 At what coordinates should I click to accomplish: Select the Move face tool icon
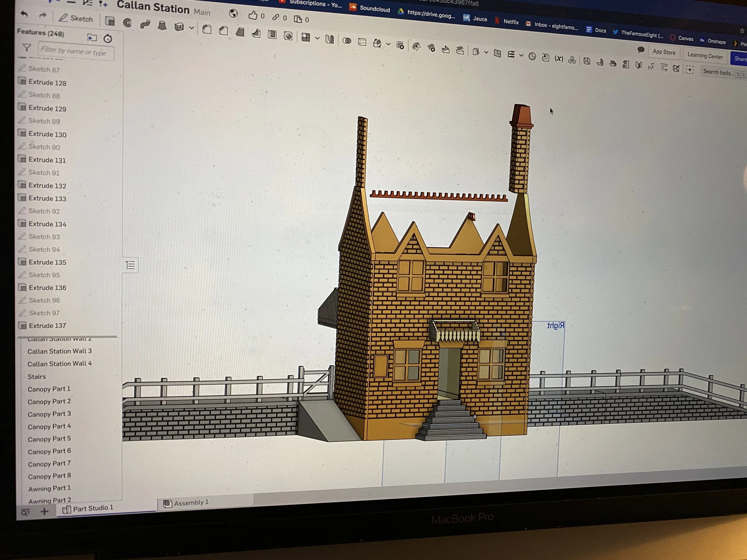(446, 50)
